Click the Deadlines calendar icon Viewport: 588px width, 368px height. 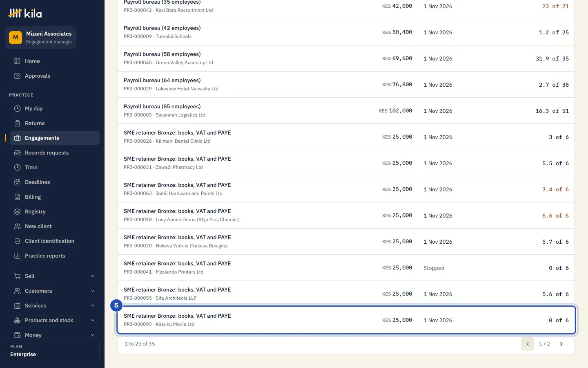coord(17,182)
